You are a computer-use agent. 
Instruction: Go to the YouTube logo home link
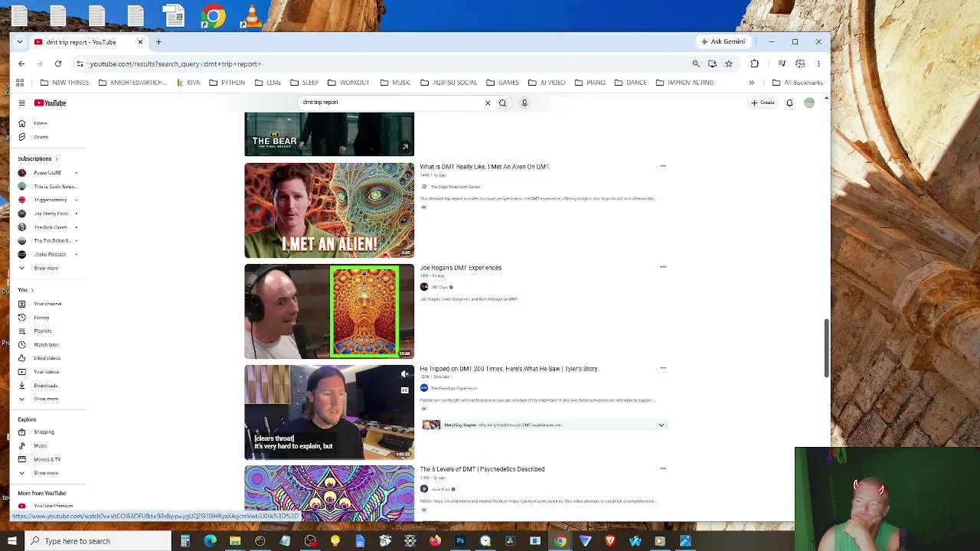pos(50,103)
